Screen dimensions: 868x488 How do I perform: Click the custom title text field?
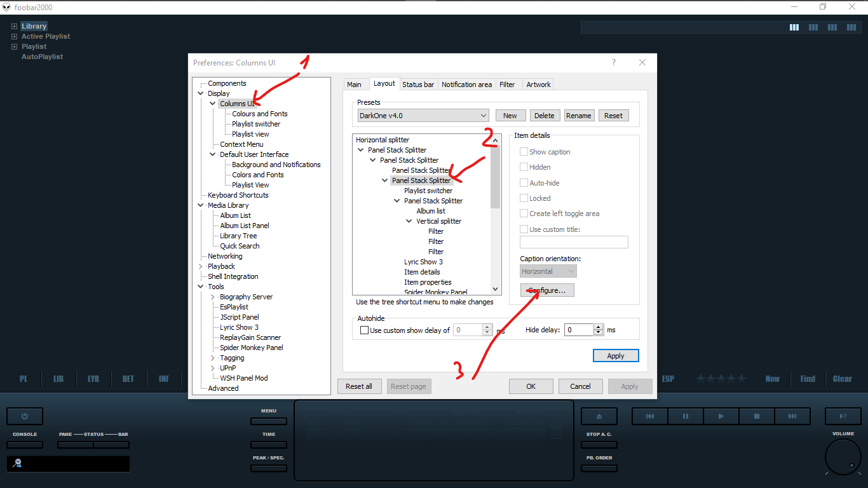tap(574, 242)
